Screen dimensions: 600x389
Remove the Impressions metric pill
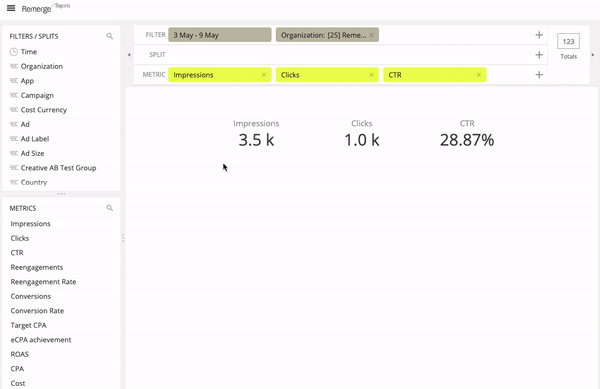(264, 75)
